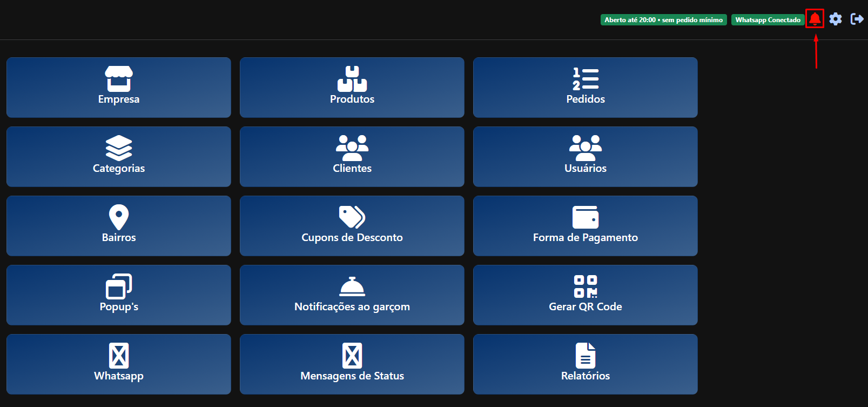Viewport: 868px width, 407px height.
Task: Open the Empresa storefront tile
Action: coord(119,88)
